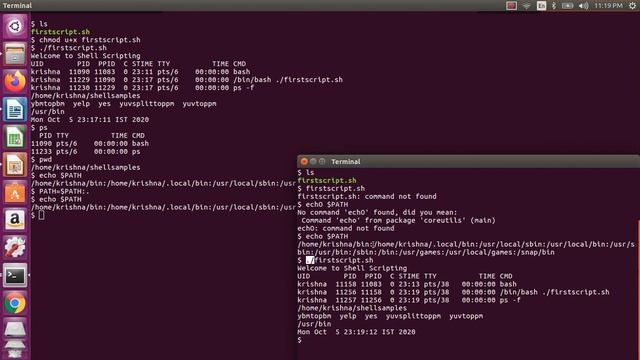Launch Google Chrome from the dock
This screenshot has width=640, height=360.
[x=15, y=303]
